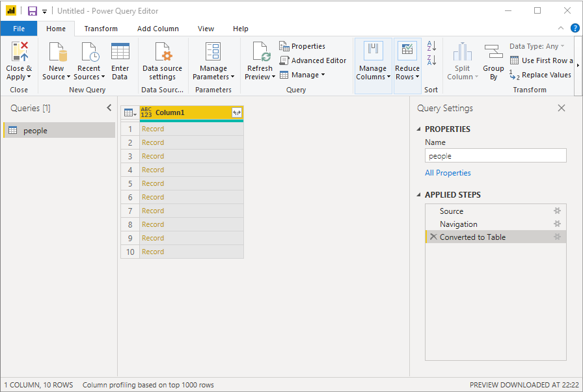Delete the Converted to Table step
The image size is (583, 392).
tap(433, 237)
